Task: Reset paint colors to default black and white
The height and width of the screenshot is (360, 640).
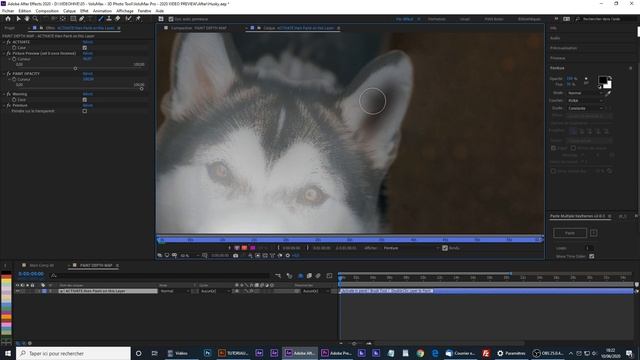Action: point(600,87)
